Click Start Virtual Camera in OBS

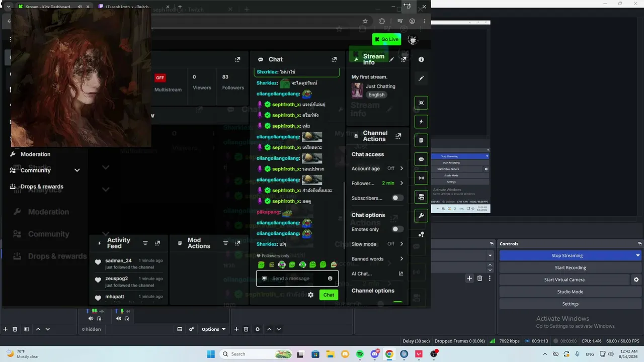[x=565, y=280]
